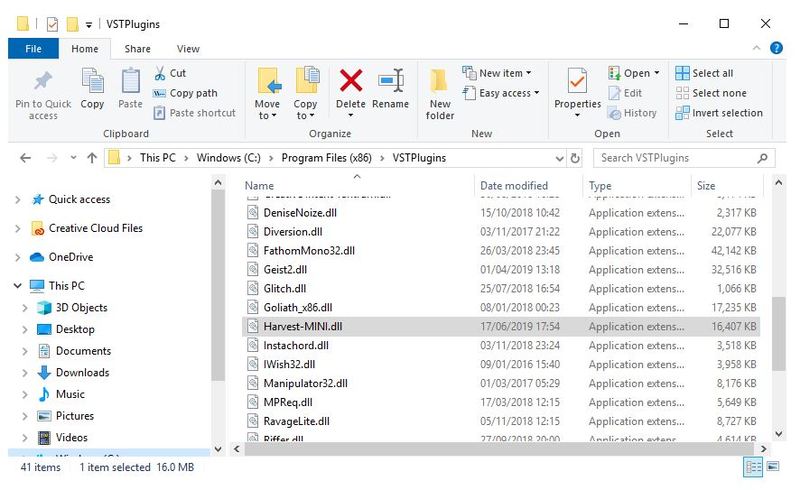This screenshot has height=490, width=800.
Task: Click the quick access toolbar New folder icon
Action: (73, 24)
